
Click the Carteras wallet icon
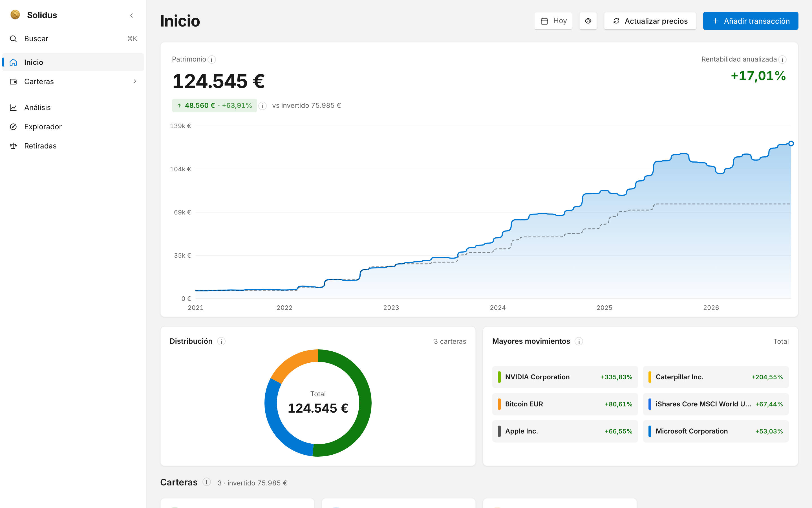pyautogui.click(x=13, y=81)
